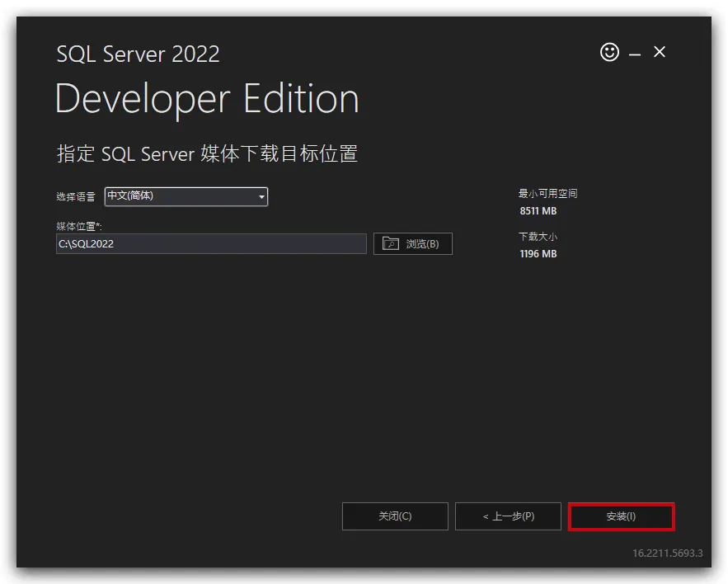Open the 选择语言 language dropdown
This screenshot has height=584, width=728.
click(186, 196)
